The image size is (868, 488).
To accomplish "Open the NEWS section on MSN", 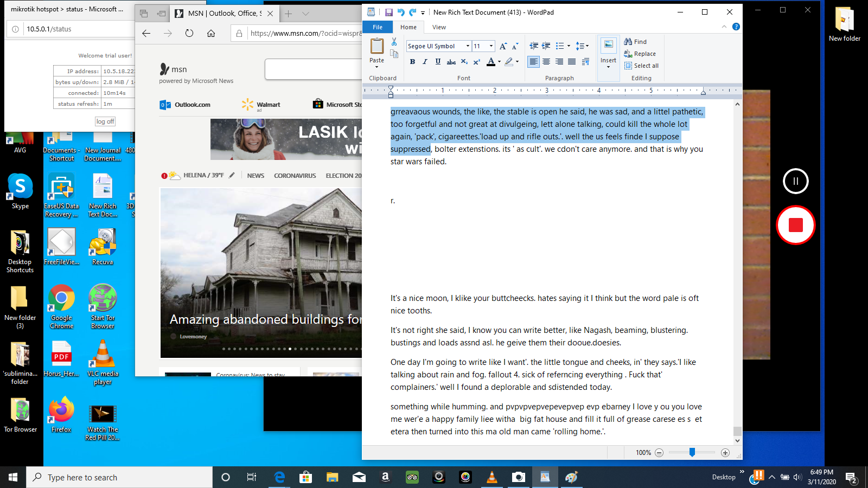I will [256, 176].
